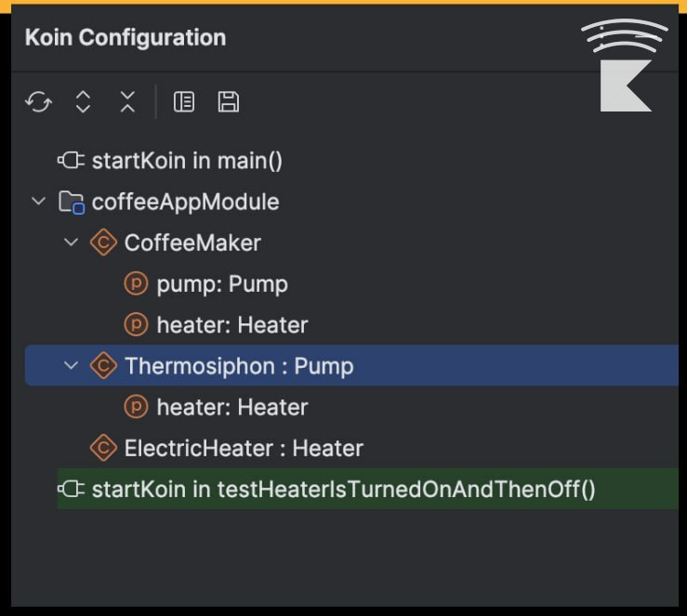Viewport: 687px width, 616px height.
Task: Click the save configuration icon
Action: point(229,102)
